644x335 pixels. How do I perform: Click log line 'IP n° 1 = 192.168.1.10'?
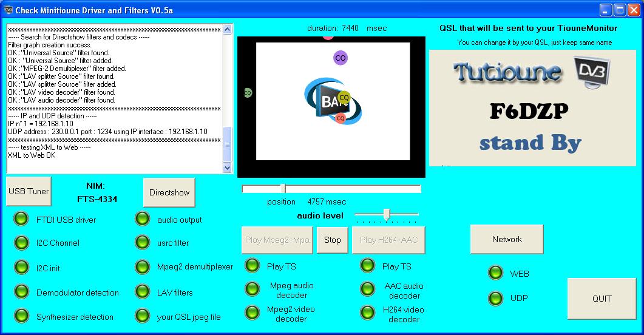pos(41,124)
